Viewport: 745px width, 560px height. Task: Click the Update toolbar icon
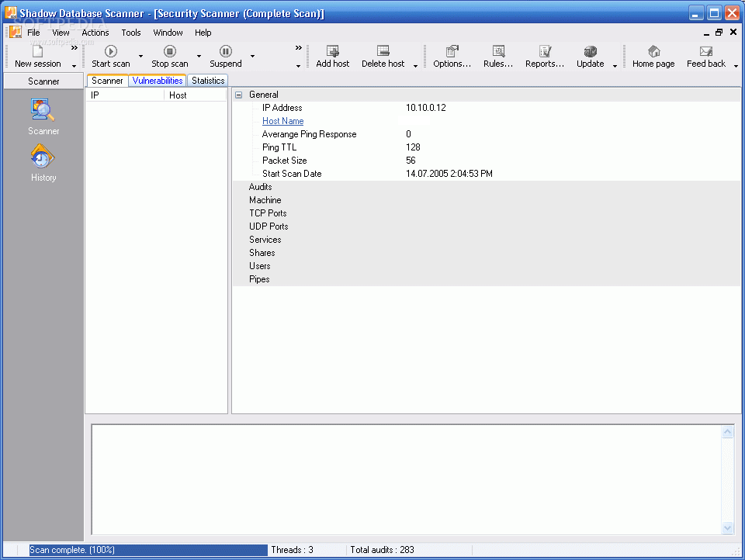[590, 51]
